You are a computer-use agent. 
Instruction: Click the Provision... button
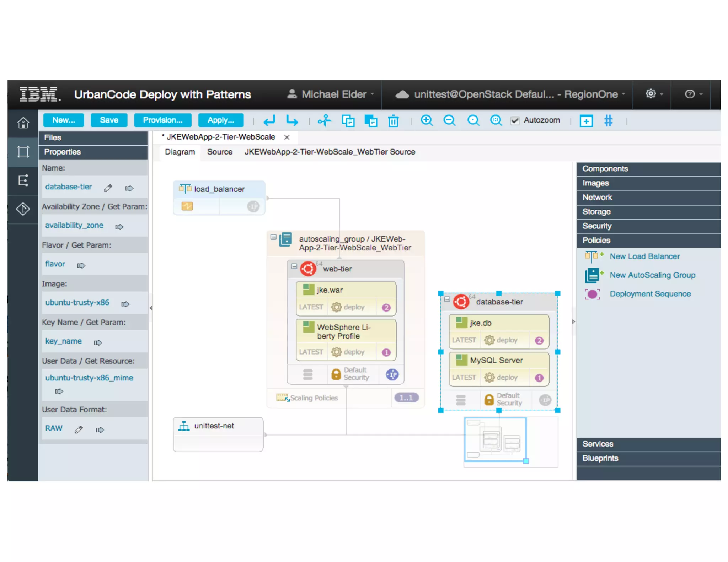tap(162, 120)
